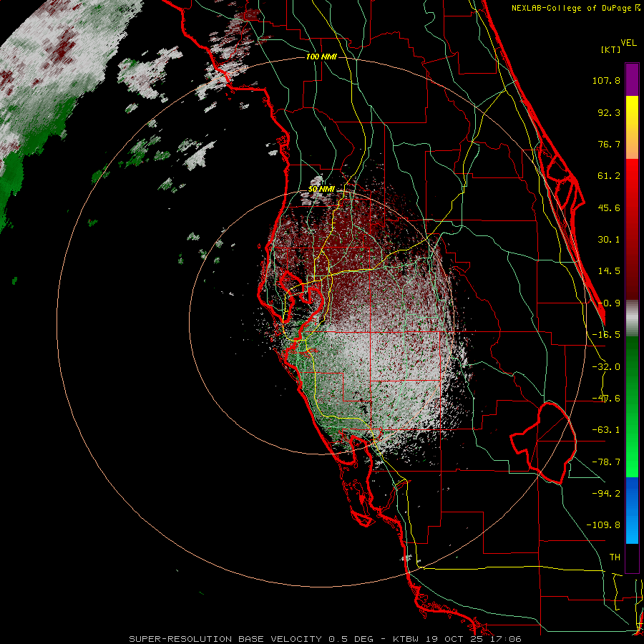This screenshot has width=644, height=644.
Task: Click the -63.1 legend value
Action: coord(606,430)
